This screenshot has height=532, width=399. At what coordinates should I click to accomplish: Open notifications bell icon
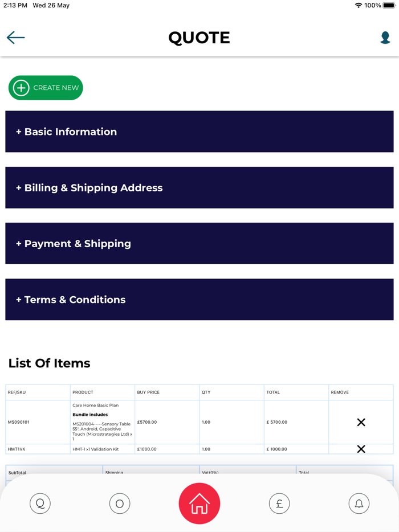coord(359,504)
